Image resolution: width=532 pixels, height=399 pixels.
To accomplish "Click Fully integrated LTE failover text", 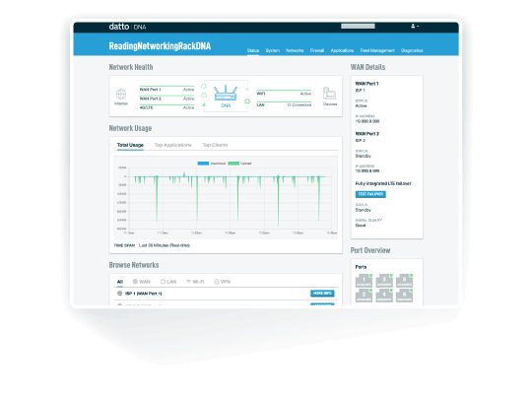I will (383, 183).
